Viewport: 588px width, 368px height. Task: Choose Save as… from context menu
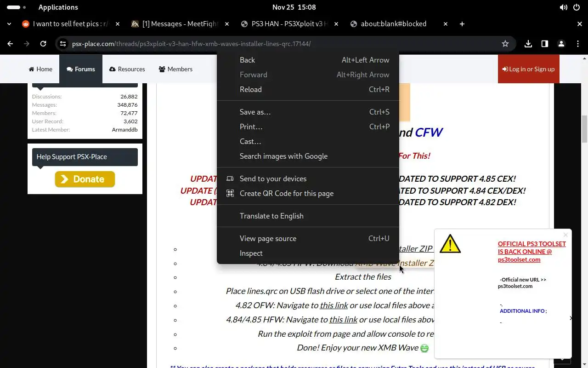click(308, 112)
